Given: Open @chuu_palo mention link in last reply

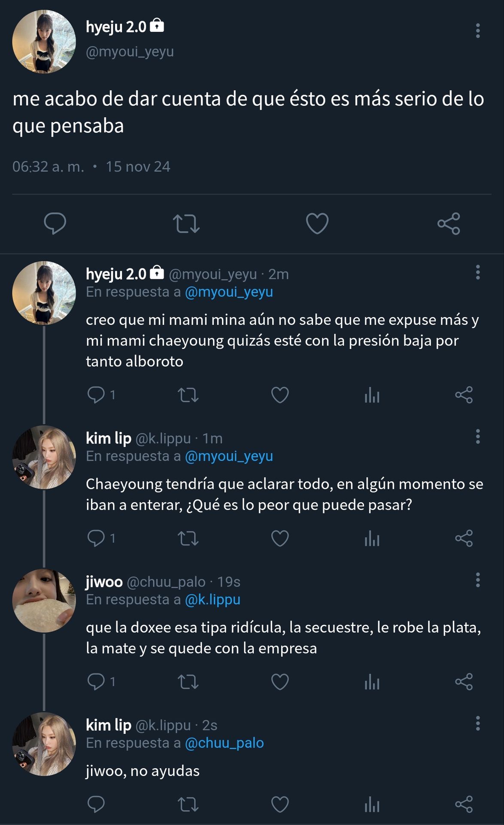Looking at the screenshot, I should [x=224, y=743].
